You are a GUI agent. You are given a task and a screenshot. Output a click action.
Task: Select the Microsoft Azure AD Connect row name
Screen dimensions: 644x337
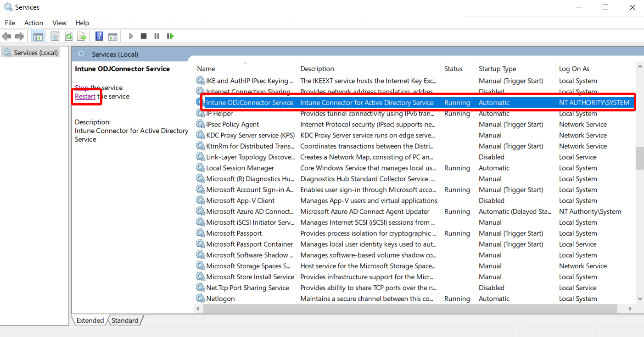(250, 211)
